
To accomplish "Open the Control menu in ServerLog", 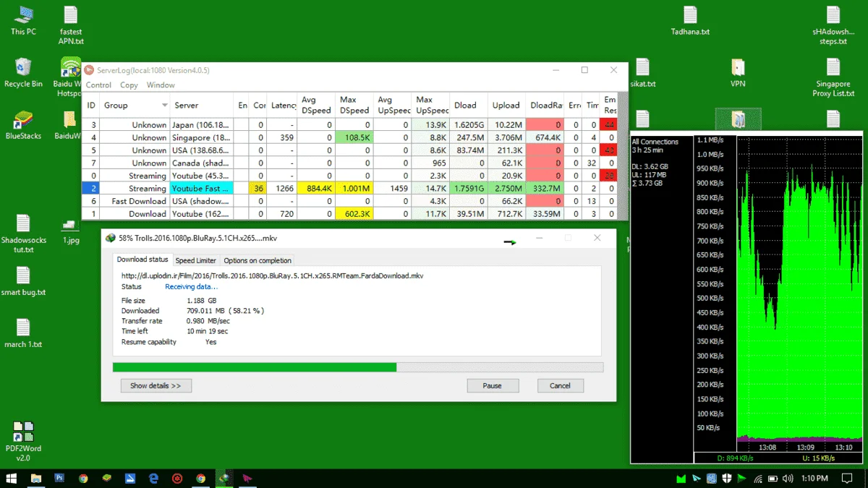I will coord(98,85).
